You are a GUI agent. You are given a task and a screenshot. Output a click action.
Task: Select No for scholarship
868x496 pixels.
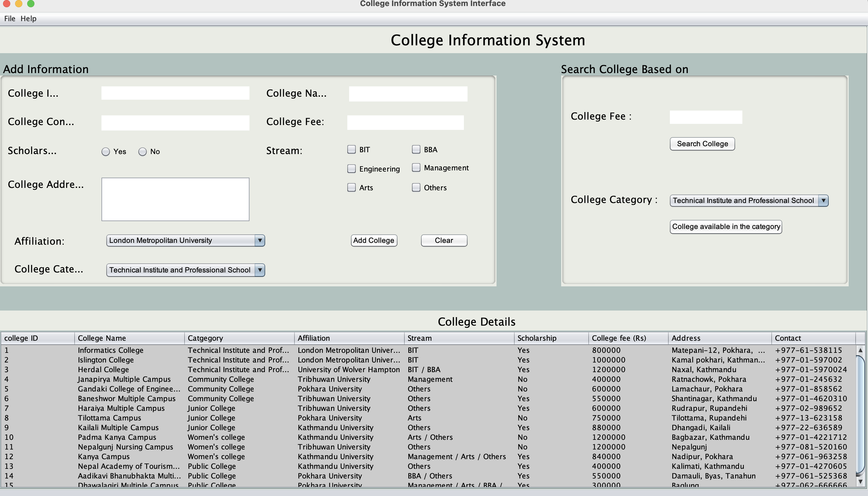tap(142, 152)
